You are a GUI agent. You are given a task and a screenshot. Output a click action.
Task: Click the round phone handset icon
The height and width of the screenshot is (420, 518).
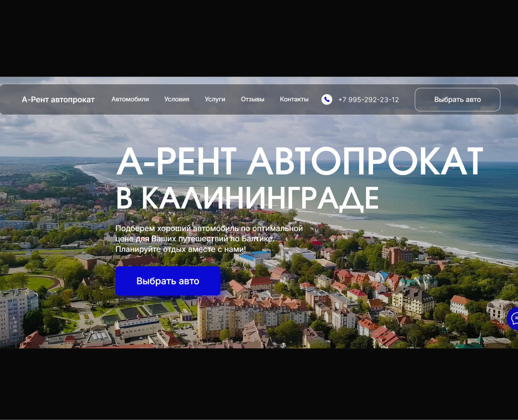327,99
